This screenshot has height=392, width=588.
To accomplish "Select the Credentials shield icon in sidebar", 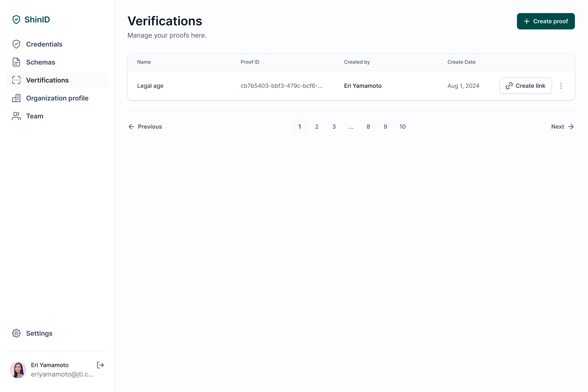I will tap(16, 44).
